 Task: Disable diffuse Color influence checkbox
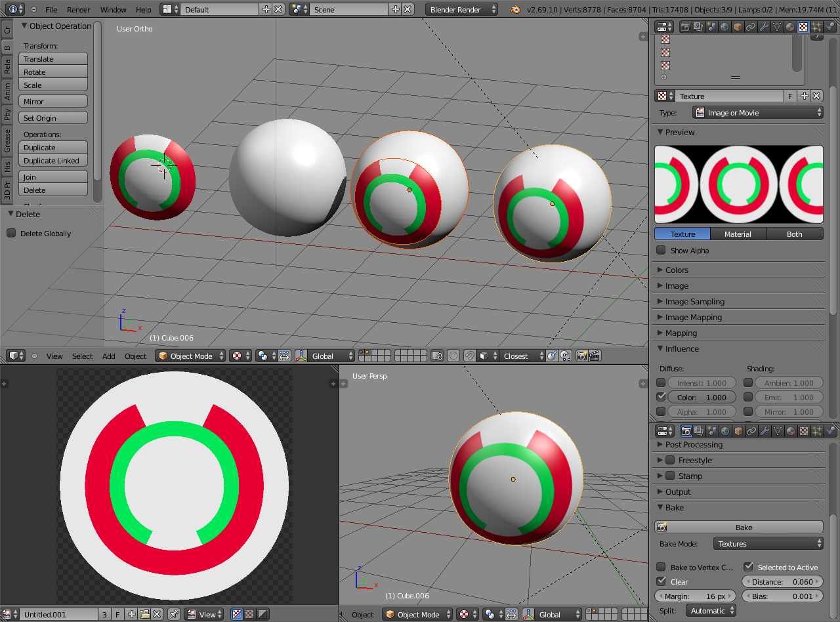(x=661, y=397)
